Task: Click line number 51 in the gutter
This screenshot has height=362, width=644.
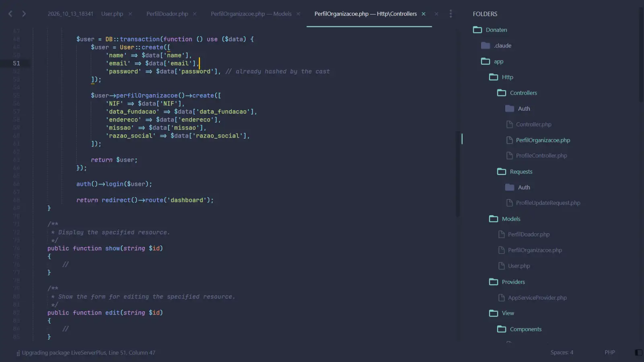Action: click(16, 63)
